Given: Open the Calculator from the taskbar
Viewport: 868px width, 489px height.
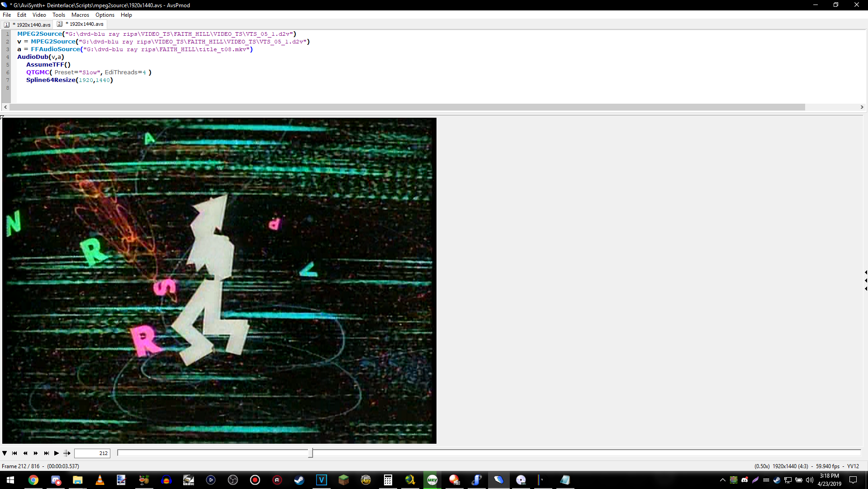Looking at the screenshot, I should [x=388, y=480].
